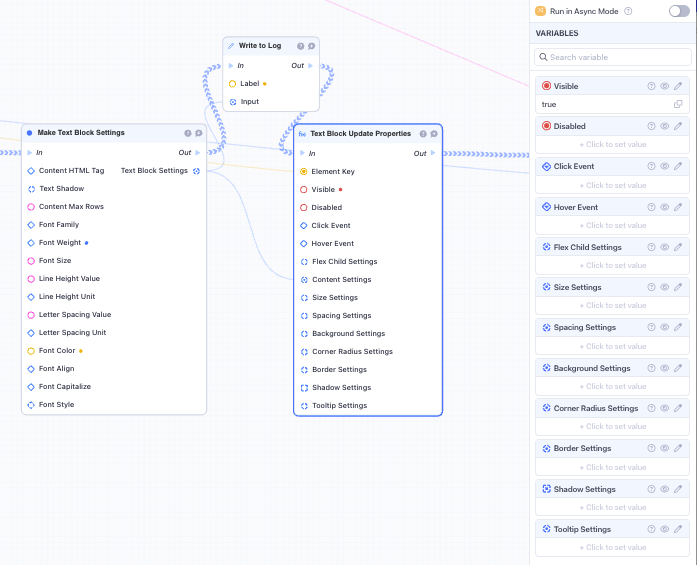Click to set value for Hover Event

(615, 225)
